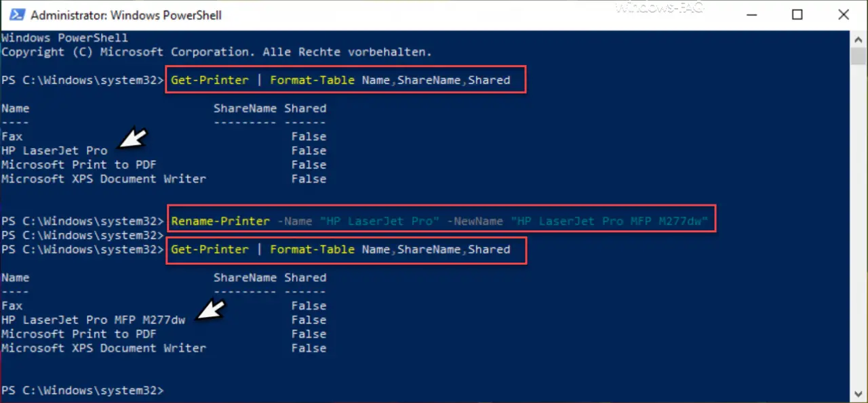Click the 'ShareName' header of first table

[x=245, y=108]
